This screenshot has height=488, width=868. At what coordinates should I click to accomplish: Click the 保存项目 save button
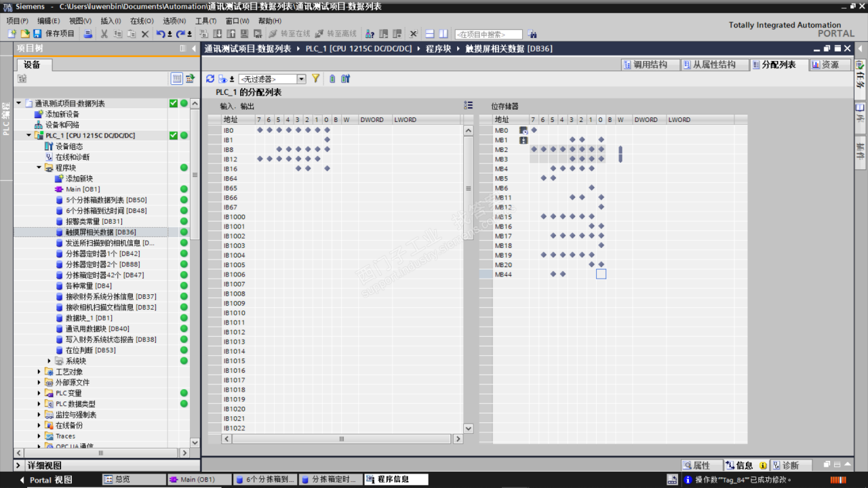click(x=54, y=33)
